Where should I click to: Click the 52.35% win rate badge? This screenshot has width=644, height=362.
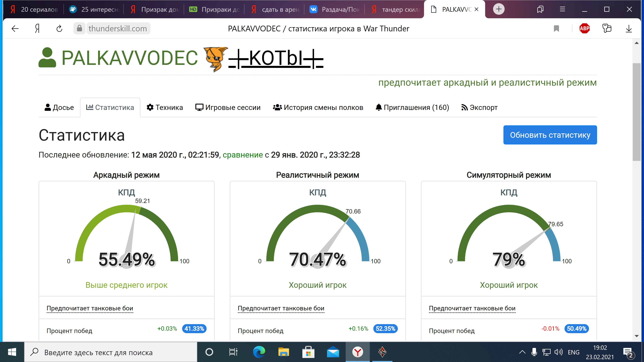tap(385, 328)
